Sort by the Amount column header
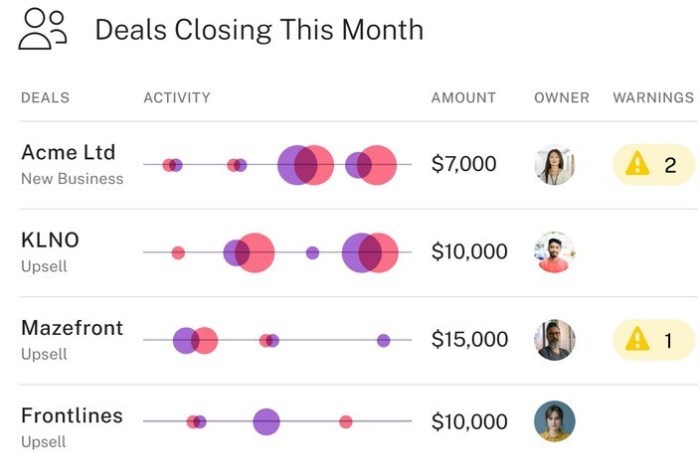Viewport: 700px width, 456px height. [x=463, y=97]
